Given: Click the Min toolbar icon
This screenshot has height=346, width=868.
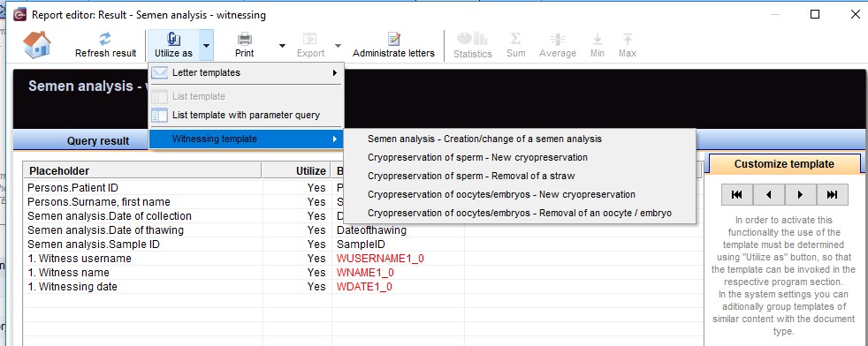Looking at the screenshot, I should 598,45.
